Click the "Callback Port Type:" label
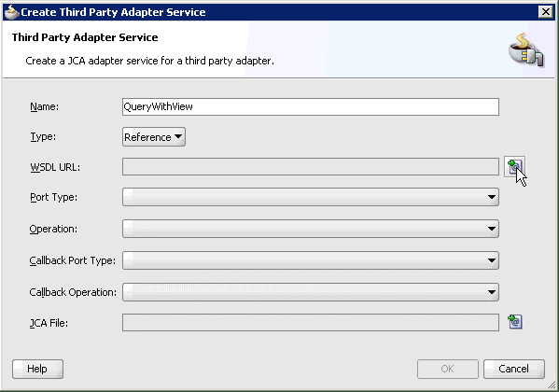Image resolution: width=559 pixels, height=392 pixels. coord(73,260)
